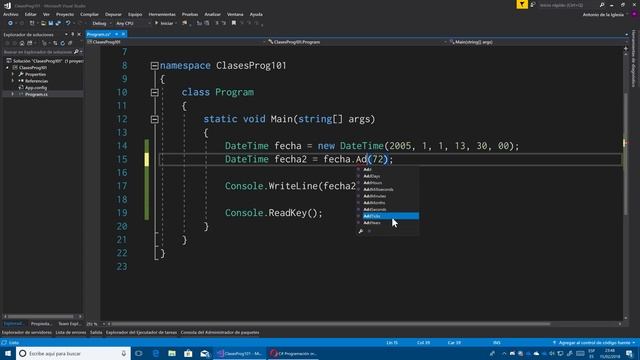Expand the Properties tree node

coord(13,74)
